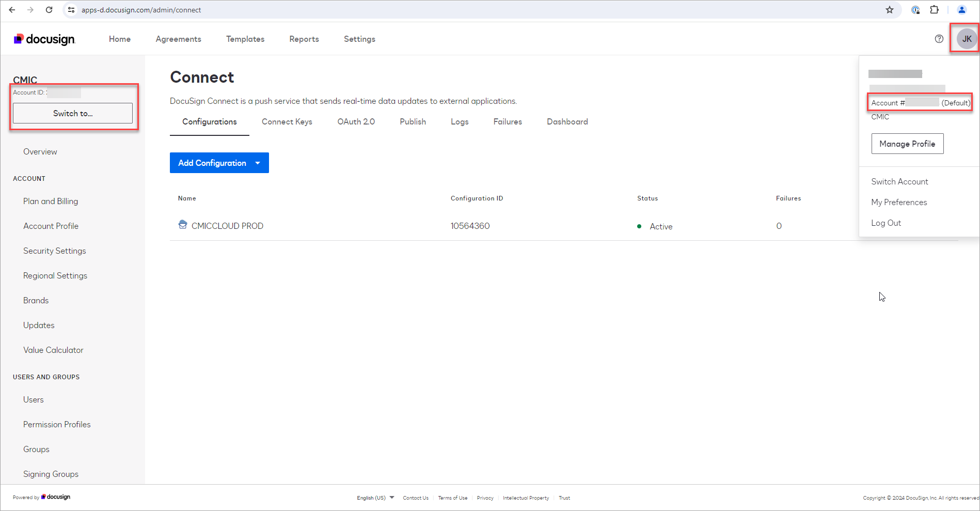
Task: Open the Reports menu
Action: (x=304, y=39)
